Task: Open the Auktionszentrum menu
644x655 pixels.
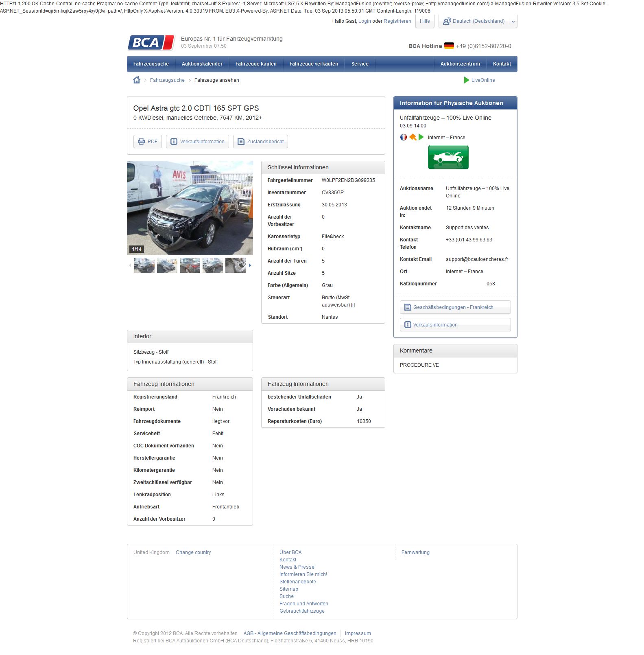Action: click(460, 64)
